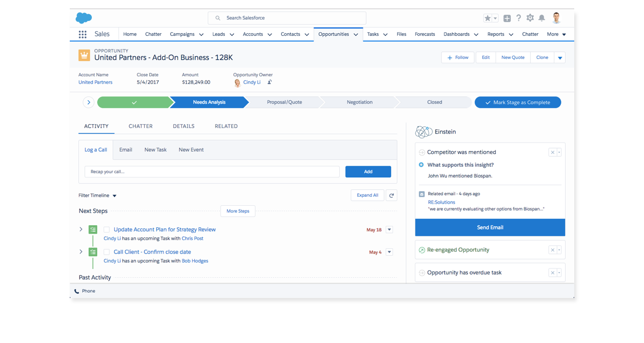Viewport: 644px width, 343px height.
Task: Click the Recap your call input field
Action: coord(212,172)
